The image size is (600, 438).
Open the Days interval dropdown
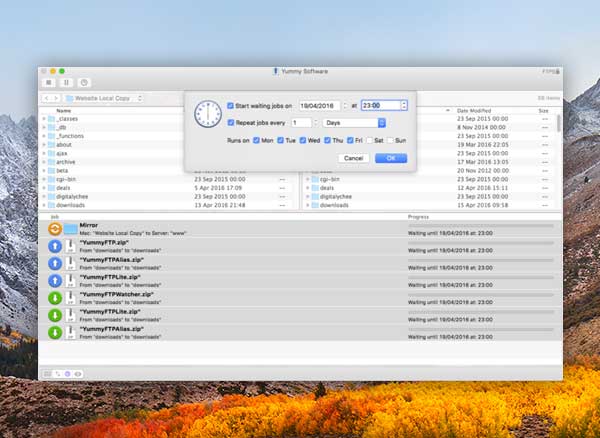pyautogui.click(x=354, y=123)
